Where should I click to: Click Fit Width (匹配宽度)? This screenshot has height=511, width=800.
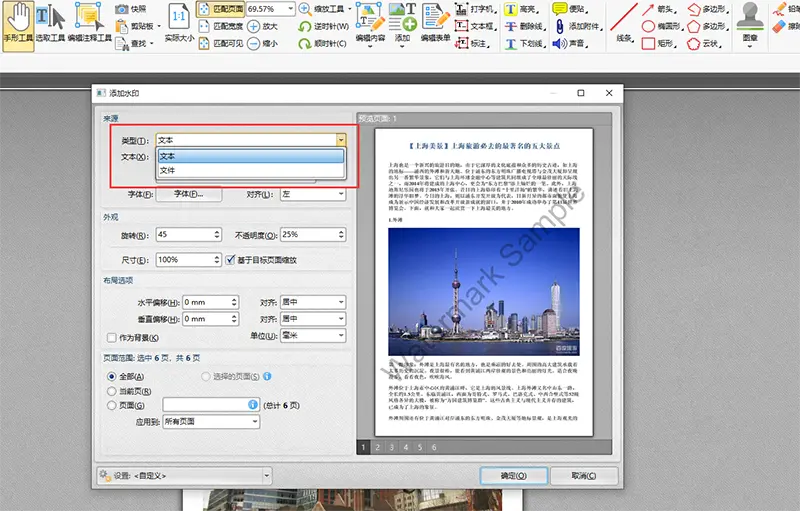tap(220, 26)
